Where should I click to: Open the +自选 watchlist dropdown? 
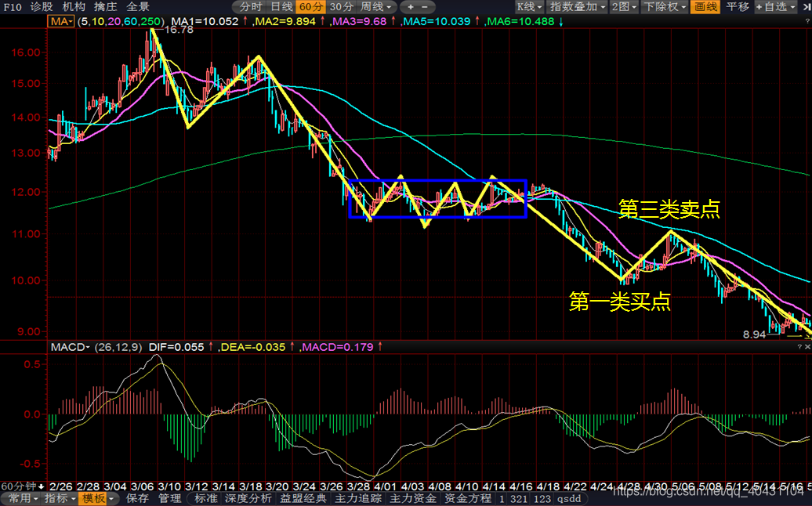(775, 7)
